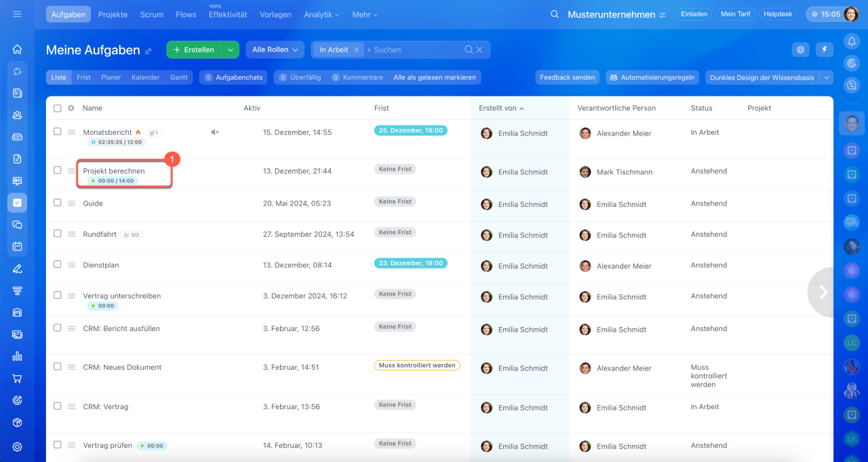Switch to the Projekte tab

click(113, 14)
